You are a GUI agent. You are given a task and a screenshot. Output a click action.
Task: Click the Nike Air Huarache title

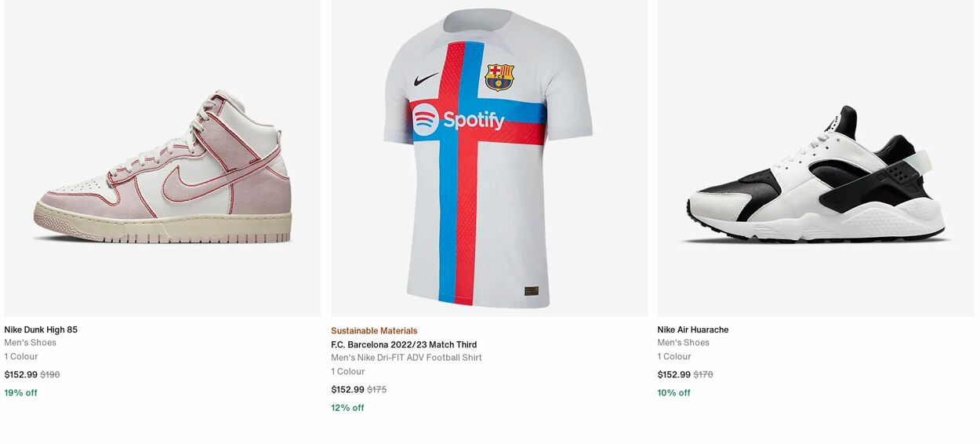pyautogui.click(x=693, y=329)
